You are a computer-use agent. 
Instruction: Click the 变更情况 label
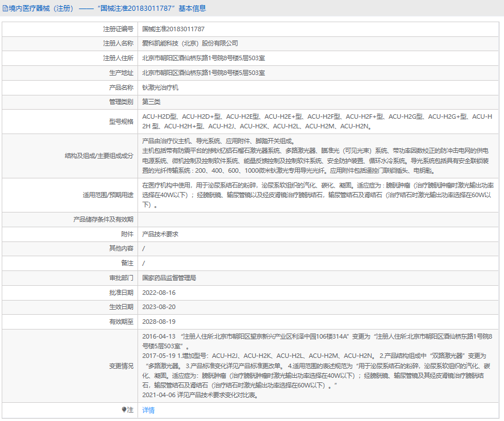point(121,366)
